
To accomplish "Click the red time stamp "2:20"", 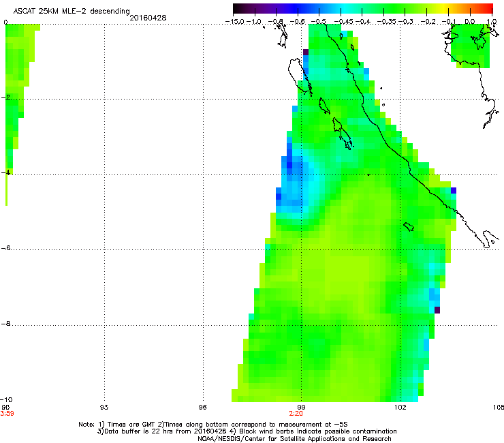I will (x=296, y=414).
